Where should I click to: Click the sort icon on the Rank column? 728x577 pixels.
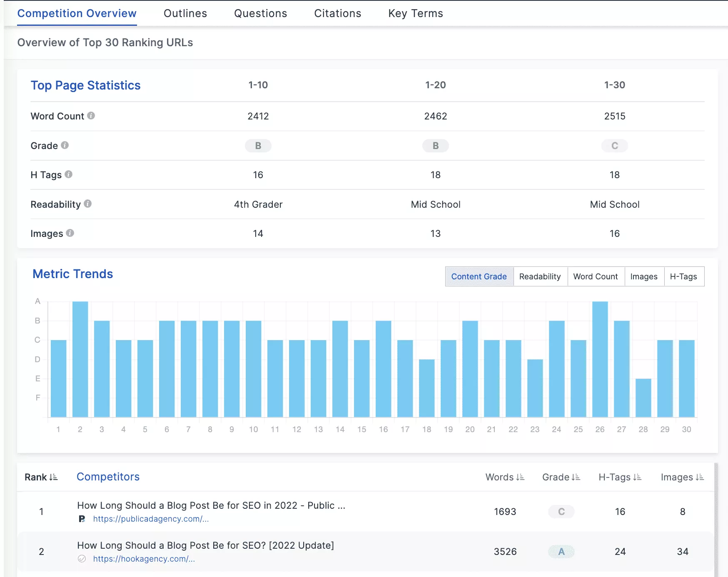[x=52, y=477]
